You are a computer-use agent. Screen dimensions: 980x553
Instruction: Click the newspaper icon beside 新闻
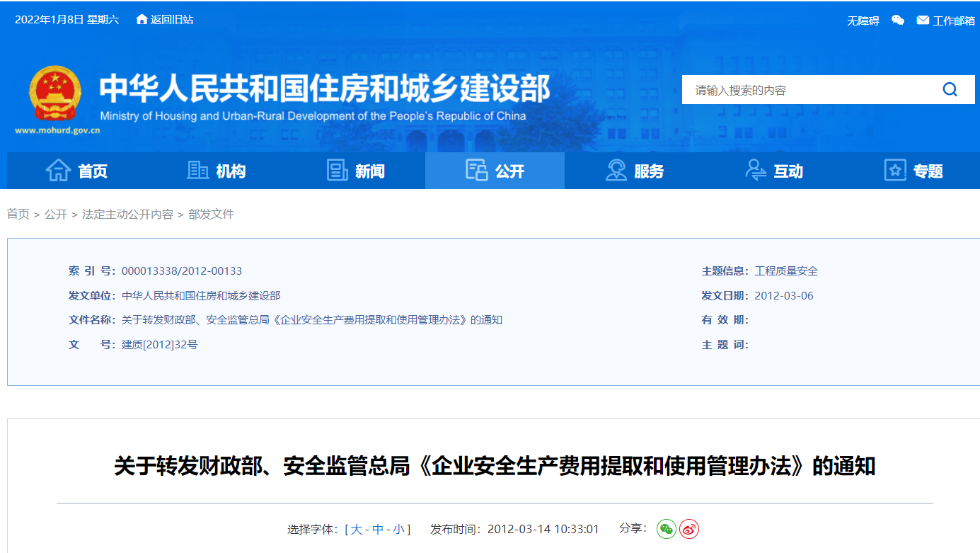point(338,170)
